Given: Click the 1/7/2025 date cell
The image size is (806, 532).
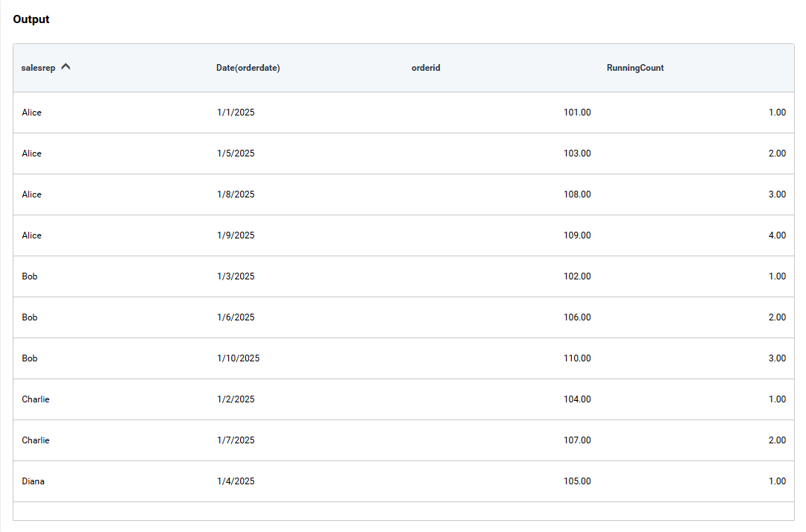Looking at the screenshot, I should click(236, 440).
